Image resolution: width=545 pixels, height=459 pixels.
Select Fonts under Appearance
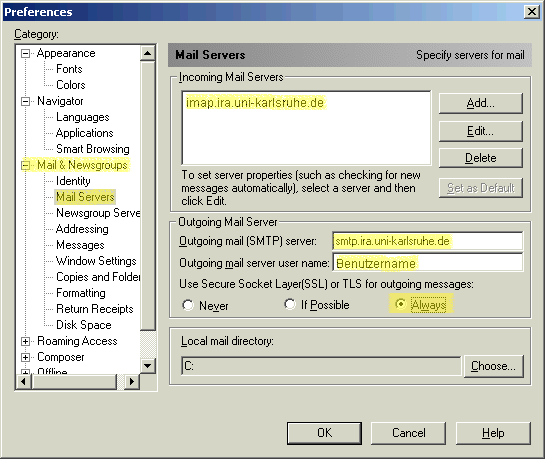tap(69, 69)
